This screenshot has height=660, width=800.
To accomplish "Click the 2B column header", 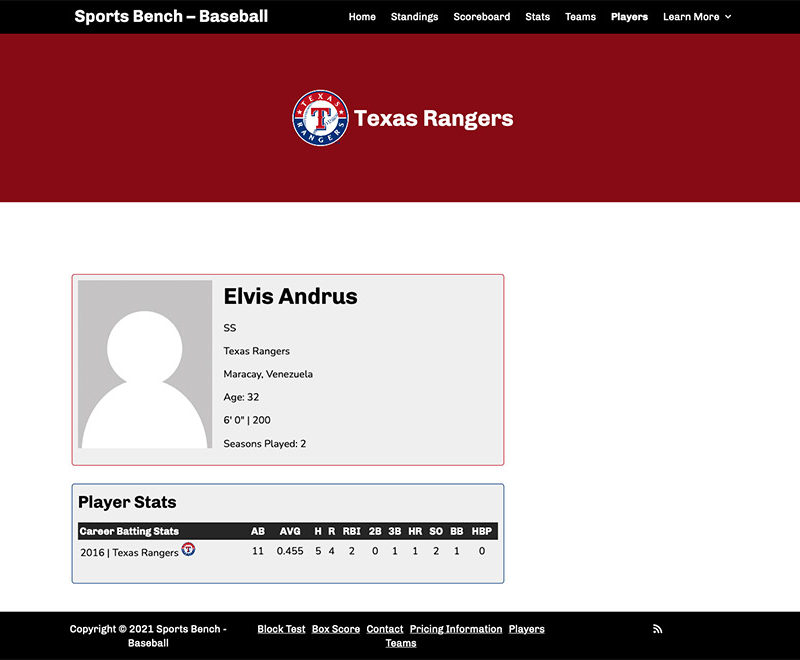I will (x=375, y=531).
